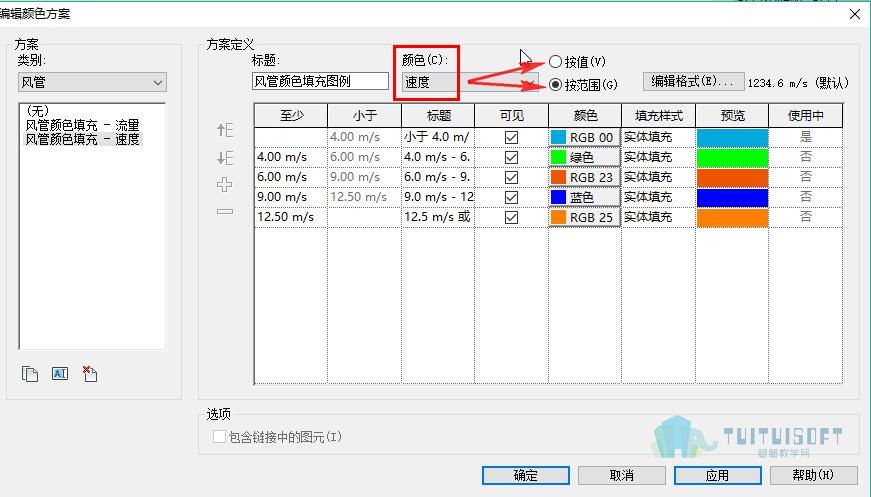
Task: Click 使用中 column header
Action: (806, 116)
